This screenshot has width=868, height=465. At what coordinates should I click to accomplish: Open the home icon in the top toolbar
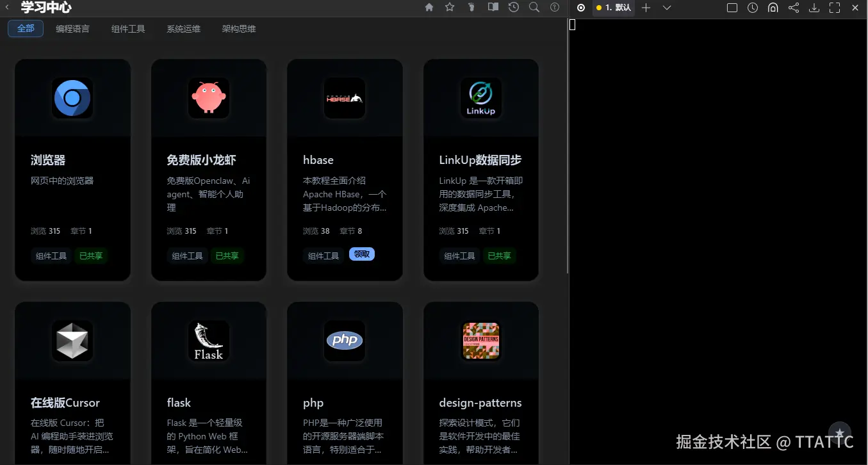pos(429,8)
